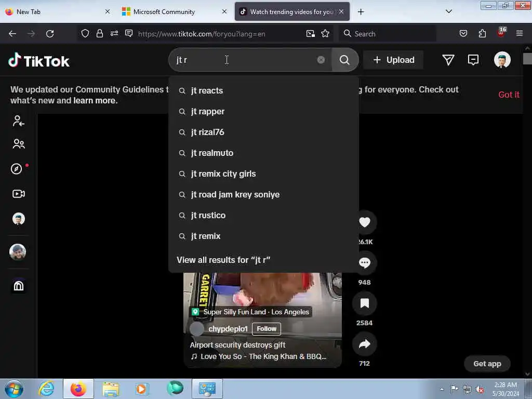
Task: Select suggestion "jt realmuto"
Action: click(263, 153)
